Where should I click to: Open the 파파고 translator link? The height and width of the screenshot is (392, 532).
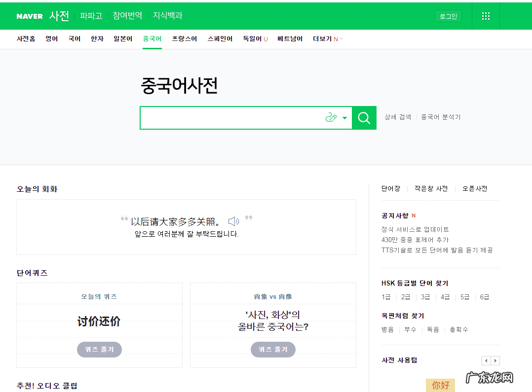tap(91, 16)
